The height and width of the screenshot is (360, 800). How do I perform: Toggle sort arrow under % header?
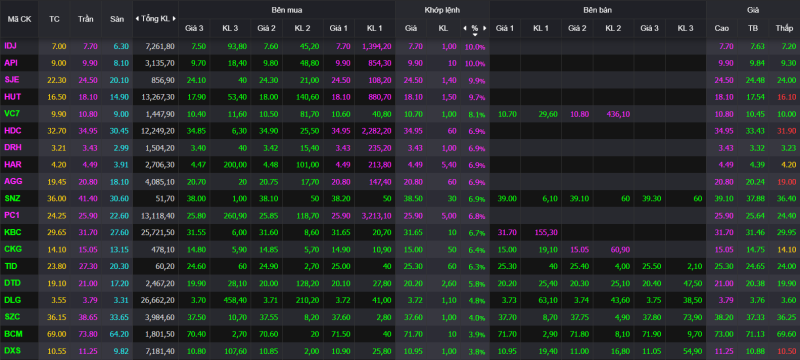click(475, 35)
